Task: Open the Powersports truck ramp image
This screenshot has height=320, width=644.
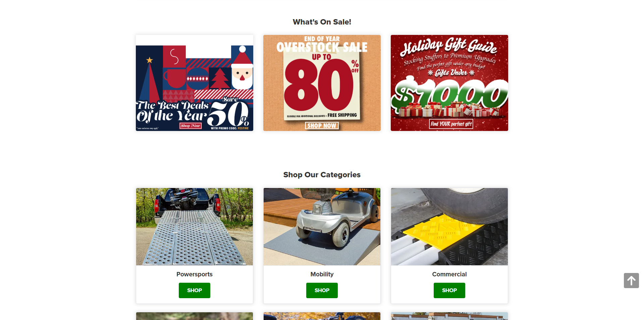Action: (195, 227)
